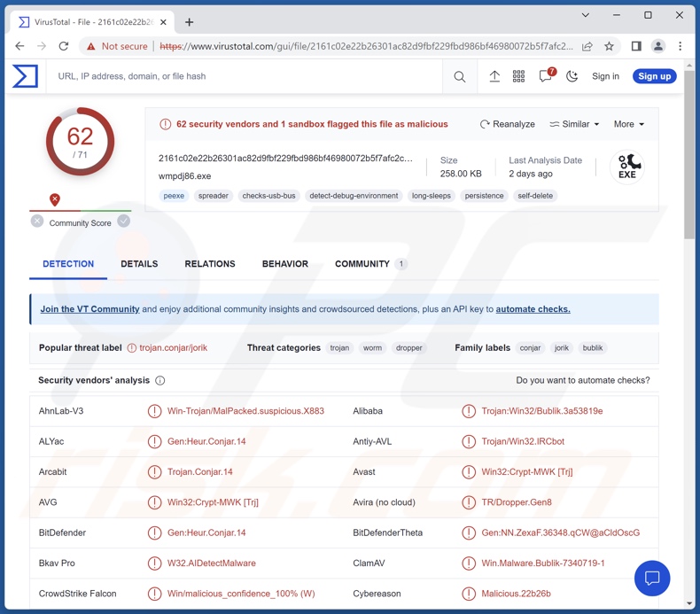The image size is (700, 614).
Task: Click the conjar family label chip
Action: click(530, 348)
